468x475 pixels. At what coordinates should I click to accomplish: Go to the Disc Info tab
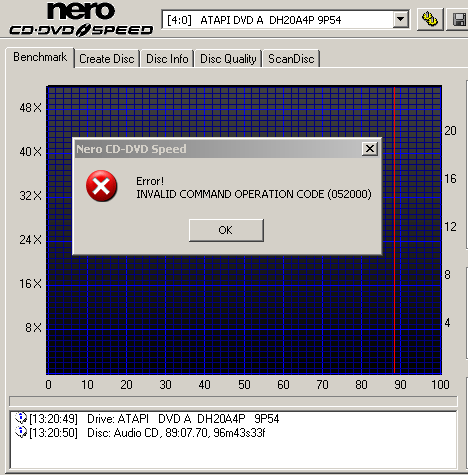167,59
